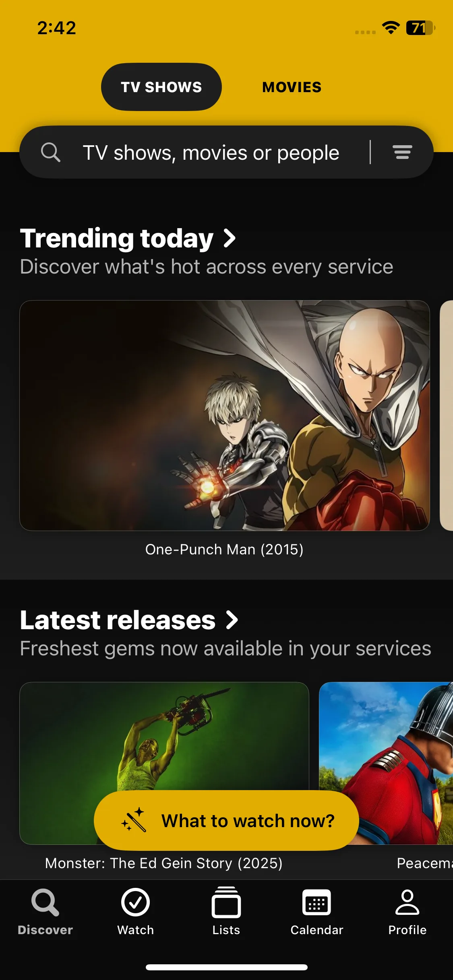Switch to the TV SHOWS toggle
Image resolution: width=453 pixels, height=980 pixels.
click(161, 87)
